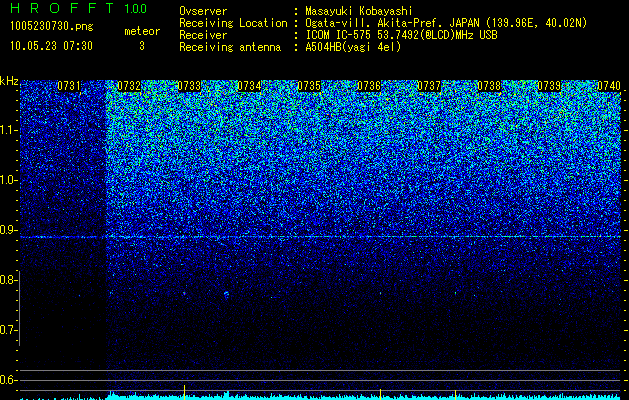Click the 0740 time marker
The image size is (629, 400).
pos(609,86)
